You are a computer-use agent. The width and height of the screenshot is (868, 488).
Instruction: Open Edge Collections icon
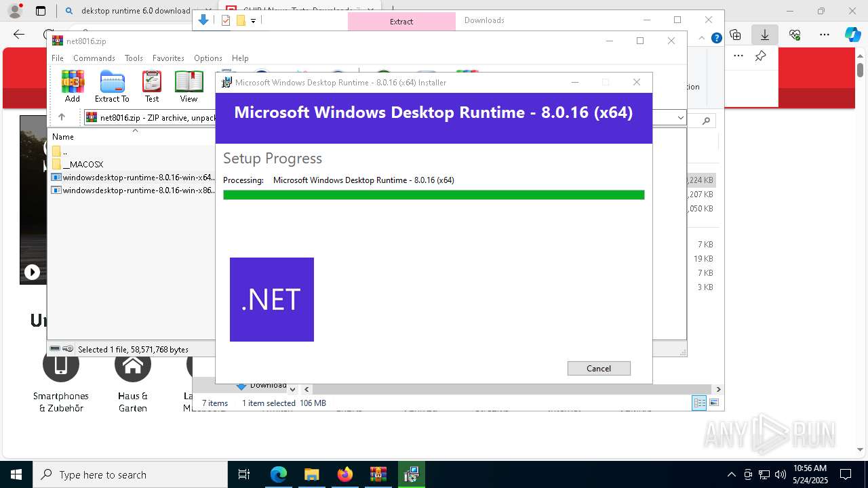click(735, 35)
